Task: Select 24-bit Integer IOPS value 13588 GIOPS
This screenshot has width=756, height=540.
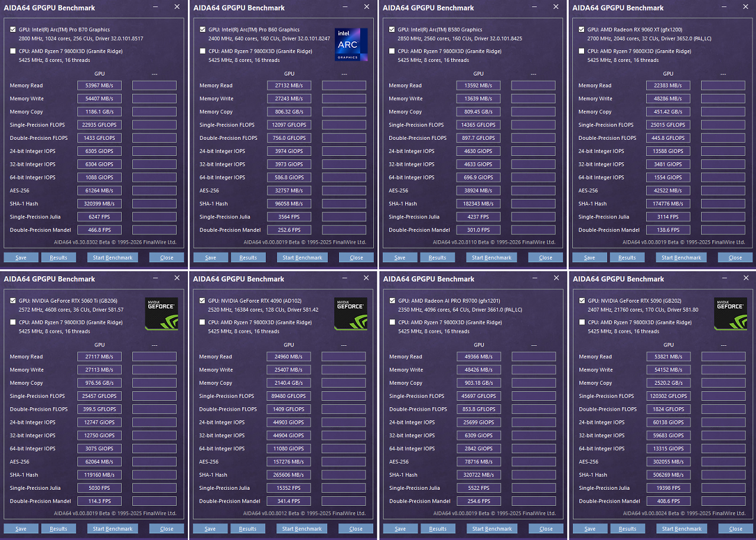Action: [x=667, y=151]
